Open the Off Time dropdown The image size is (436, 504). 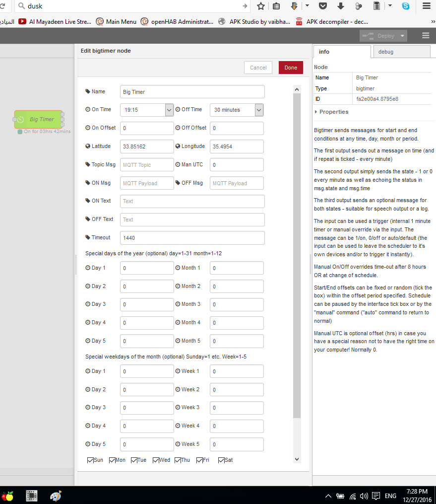(x=237, y=110)
